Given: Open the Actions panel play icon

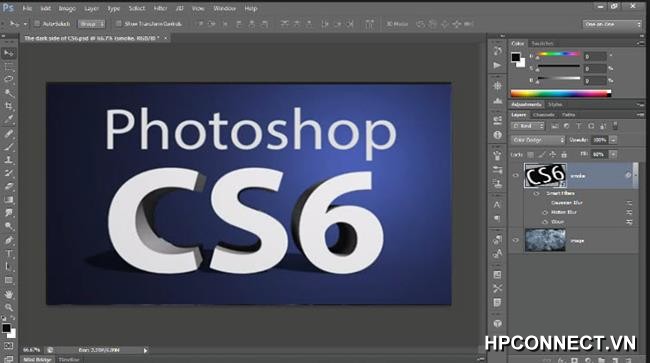Looking at the screenshot, I should click(x=497, y=65).
